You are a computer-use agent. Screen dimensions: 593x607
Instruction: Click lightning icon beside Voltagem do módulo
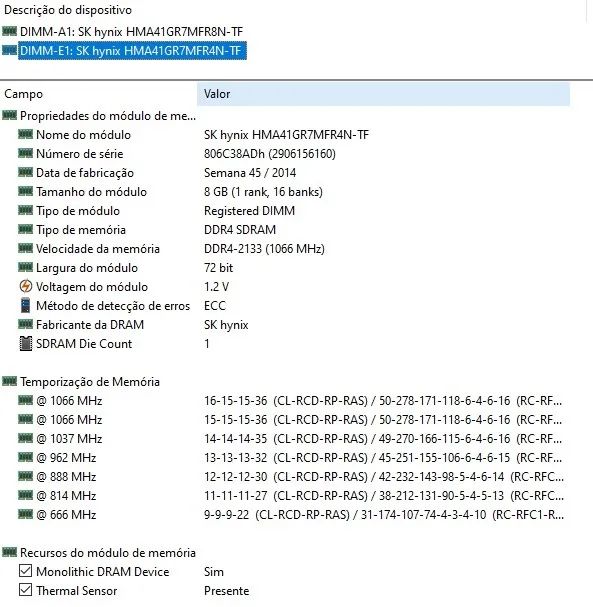[26, 286]
